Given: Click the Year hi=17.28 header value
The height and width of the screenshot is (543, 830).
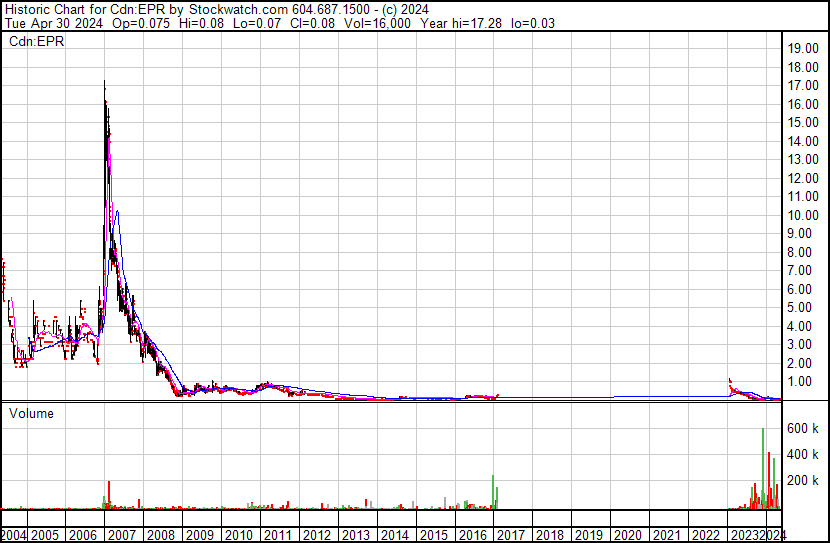Looking at the screenshot, I should point(461,23).
